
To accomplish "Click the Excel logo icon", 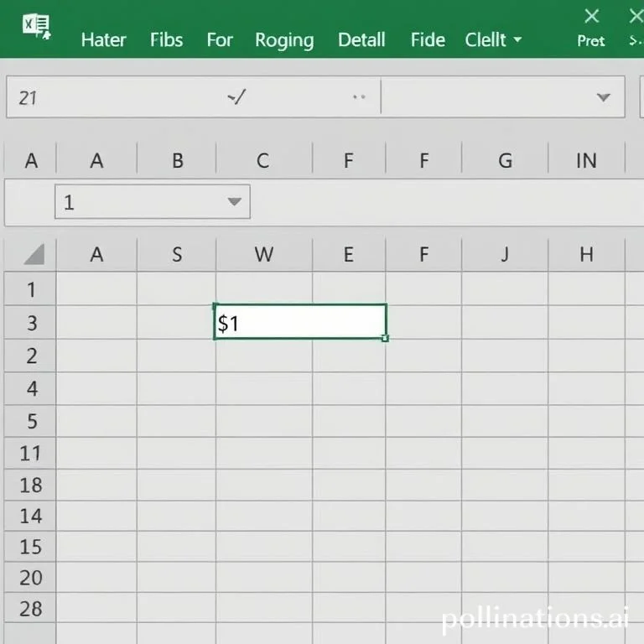I will (x=36, y=27).
